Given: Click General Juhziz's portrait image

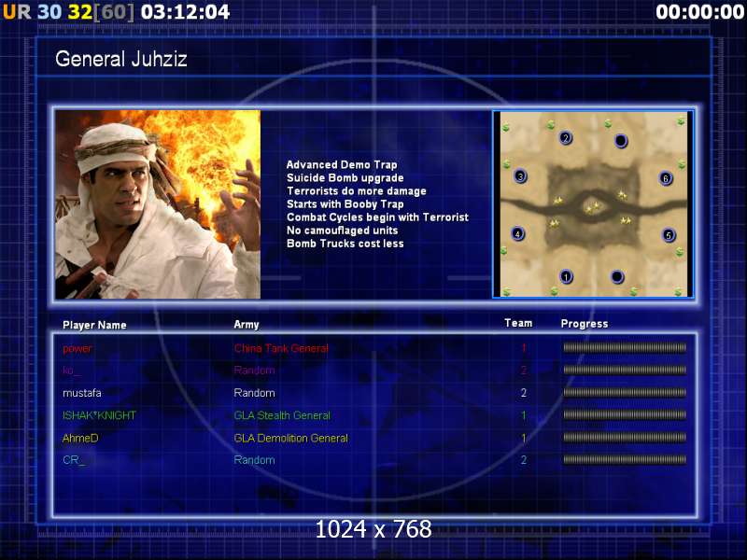Looking at the screenshot, I should (x=158, y=204).
